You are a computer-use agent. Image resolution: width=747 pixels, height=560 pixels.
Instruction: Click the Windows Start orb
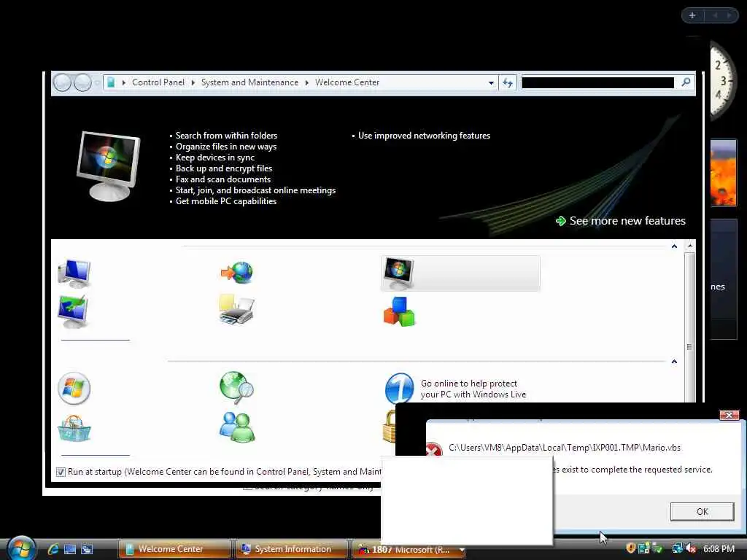[x=21, y=548]
